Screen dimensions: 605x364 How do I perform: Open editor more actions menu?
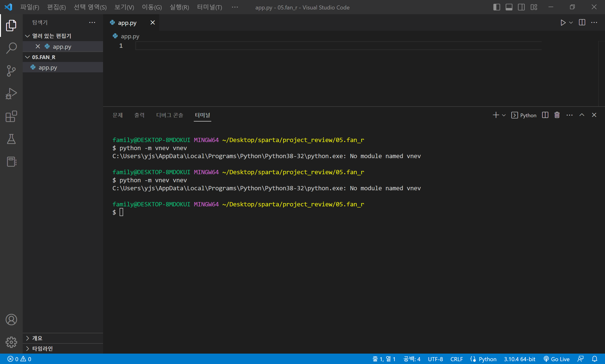coord(594,22)
